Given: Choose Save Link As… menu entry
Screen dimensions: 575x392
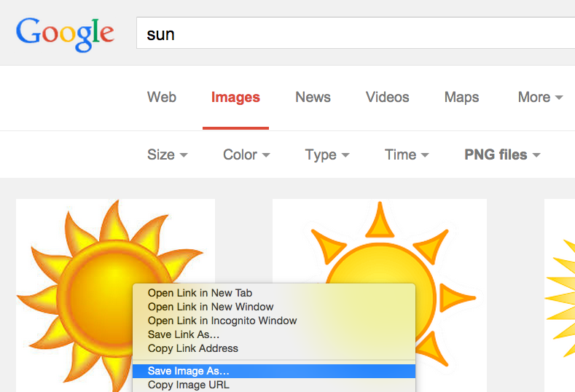Looking at the screenshot, I should 184,334.
